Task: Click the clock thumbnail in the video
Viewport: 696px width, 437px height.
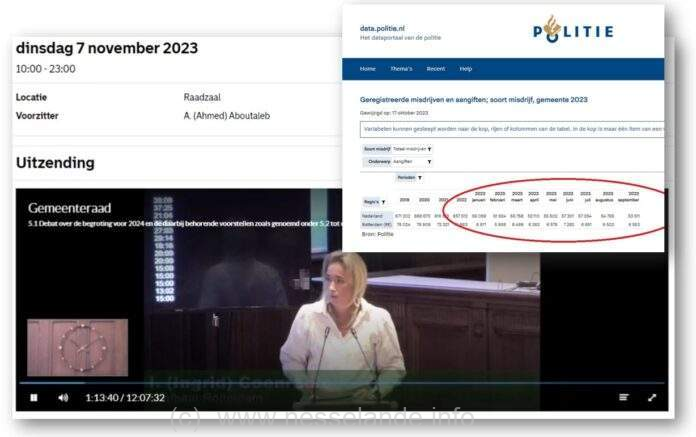Action: pyautogui.click(x=78, y=347)
